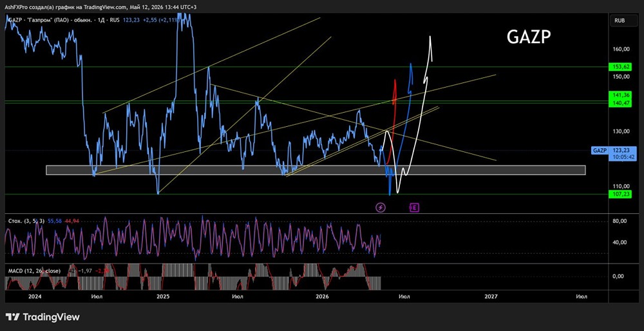Click the MACD (12, 26, close) indicator legend
The image size is (644, 331).
pos(34,271)
